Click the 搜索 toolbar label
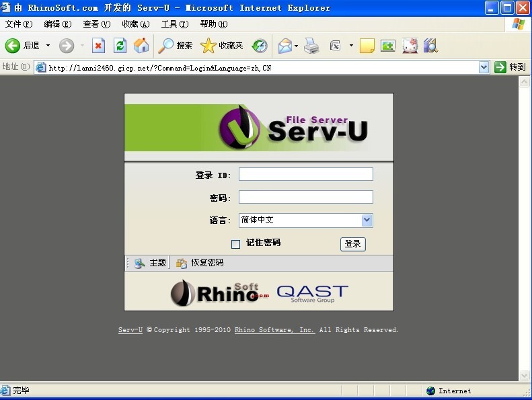Viewport: 532px width, 400px height. [184, 46]
